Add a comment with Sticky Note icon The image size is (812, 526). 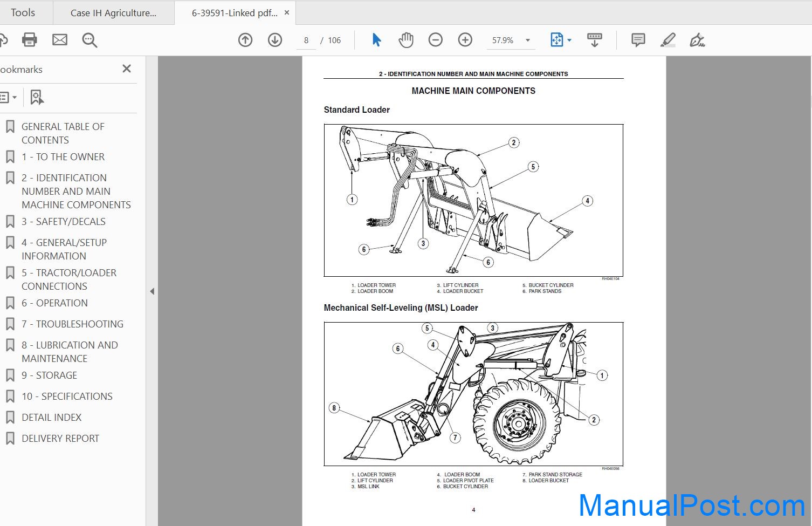click(x=638, y=40)
